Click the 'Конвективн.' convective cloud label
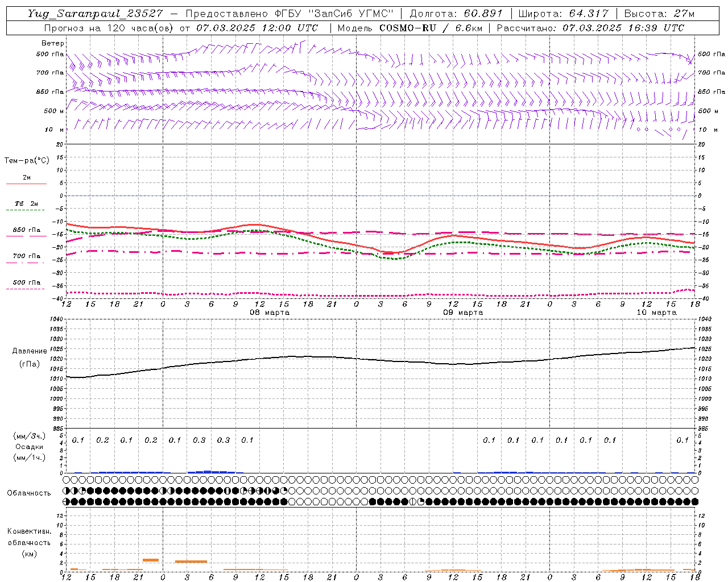The width and height of the screenshot is (728, 582). click(29, 531)
